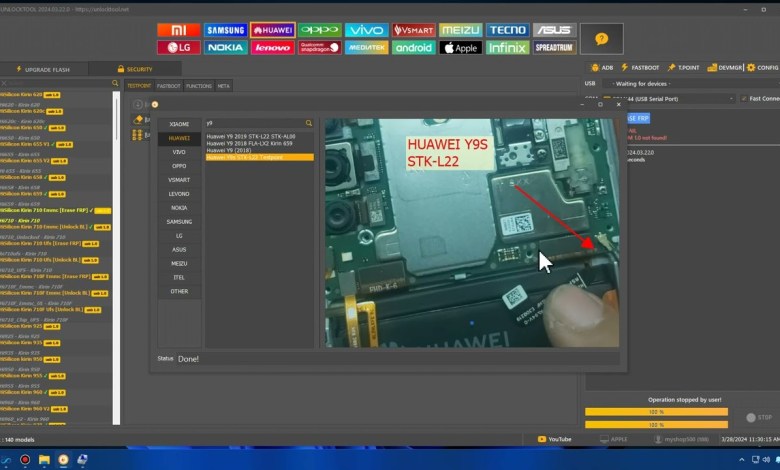Select HUAWEI in testpoint brand list
This screenshot has height=470, width=780.
179,138
